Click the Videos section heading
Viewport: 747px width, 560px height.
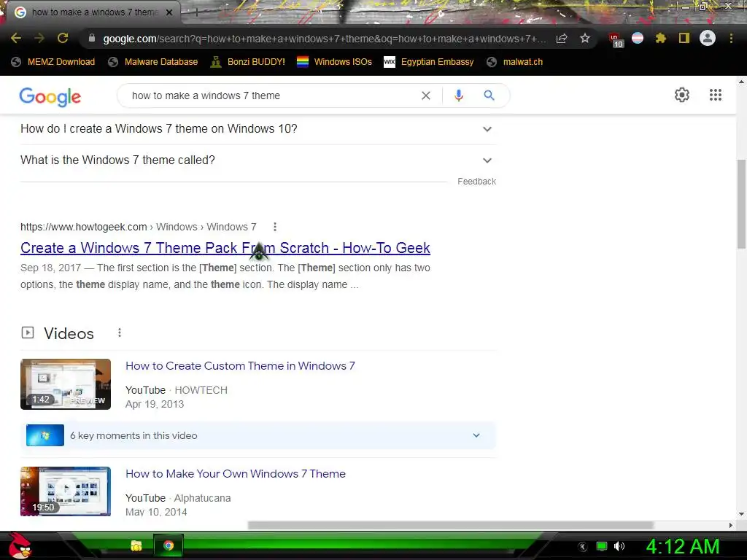coord(69,333)
